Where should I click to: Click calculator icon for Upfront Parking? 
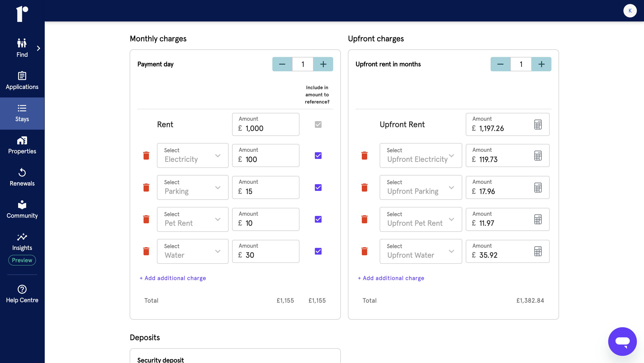(x=538, y=187)
